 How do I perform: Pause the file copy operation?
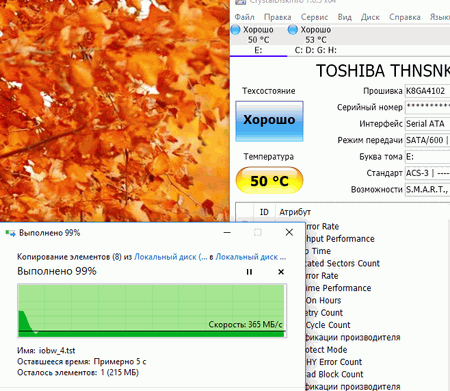pyautogui.click(x=249, y=272)
